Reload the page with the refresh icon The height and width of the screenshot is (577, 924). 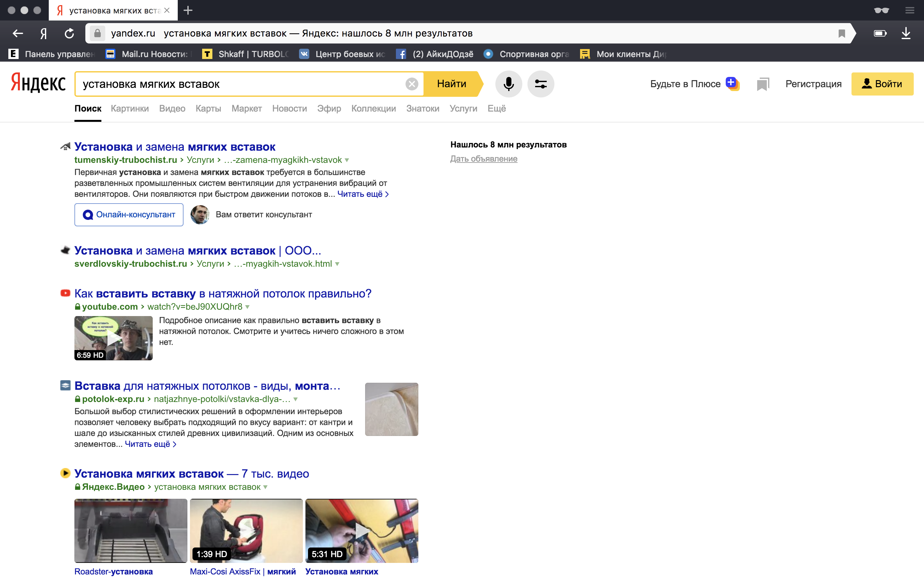[x=69, y=34]
